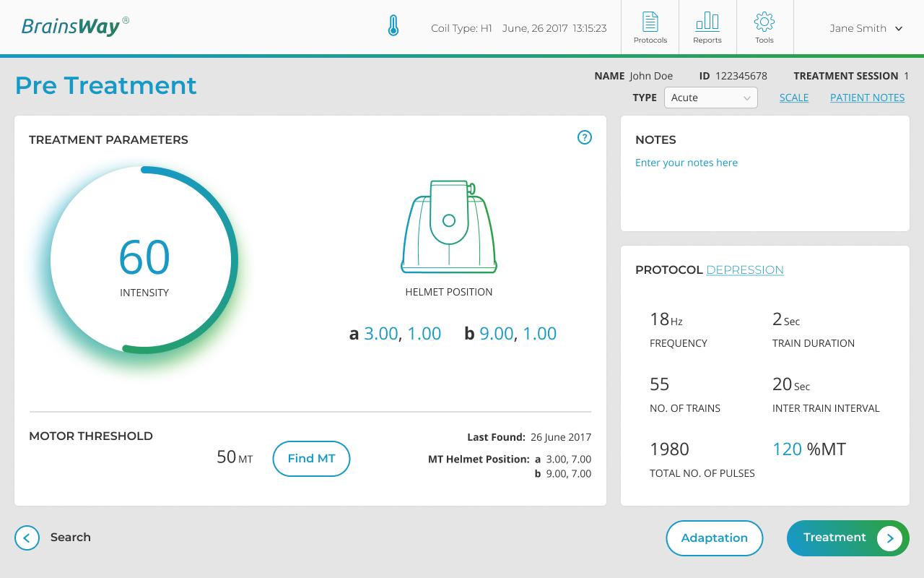Start the Treatment button

847,538
